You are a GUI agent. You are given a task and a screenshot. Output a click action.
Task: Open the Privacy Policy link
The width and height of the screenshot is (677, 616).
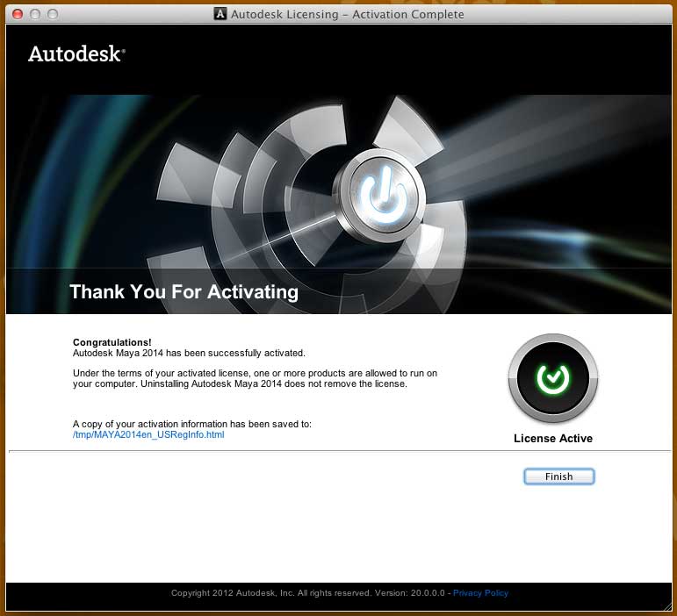click(x=480, y=592)
